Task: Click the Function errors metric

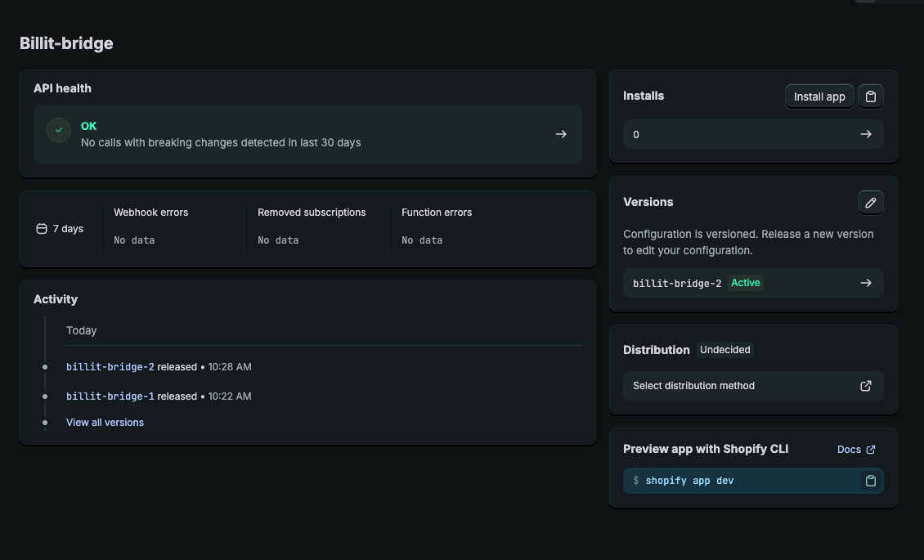Action: point(437,213)
